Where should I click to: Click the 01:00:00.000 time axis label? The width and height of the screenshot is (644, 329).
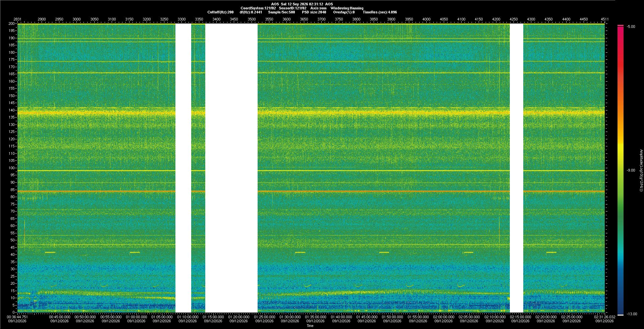click(x=137, y=317)
